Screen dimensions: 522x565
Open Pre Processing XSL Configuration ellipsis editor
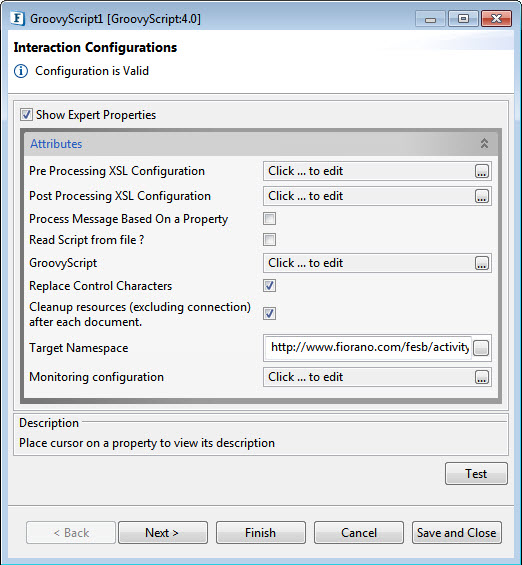(x=482, y=171)
